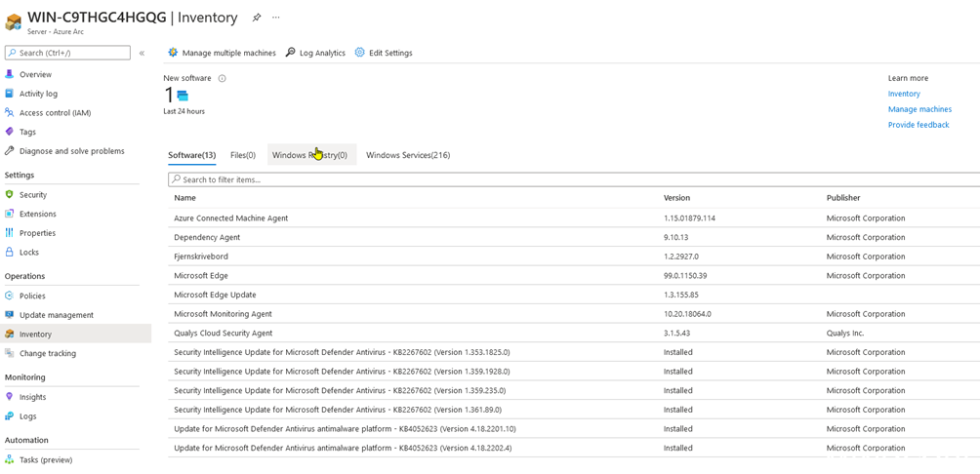Click the Activity log icon

coord(9,94)
